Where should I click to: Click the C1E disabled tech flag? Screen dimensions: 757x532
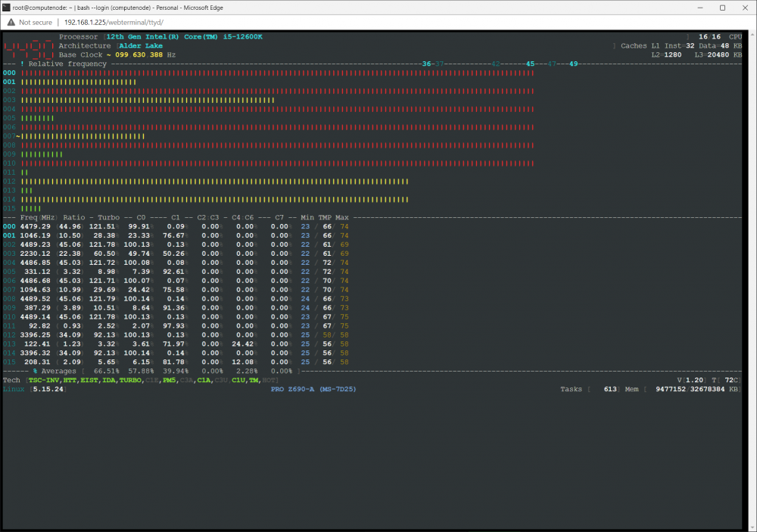point(152,381)
